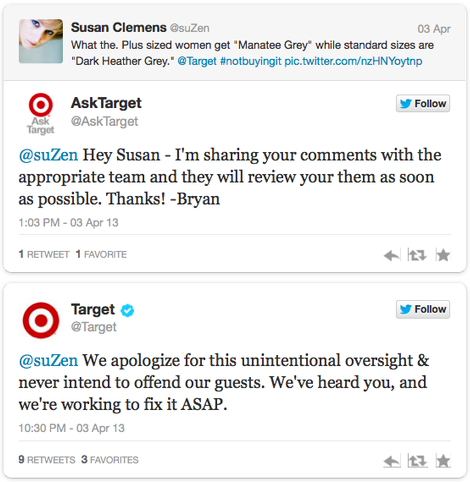View the 3 favorites list

click(x=110, y=460)
